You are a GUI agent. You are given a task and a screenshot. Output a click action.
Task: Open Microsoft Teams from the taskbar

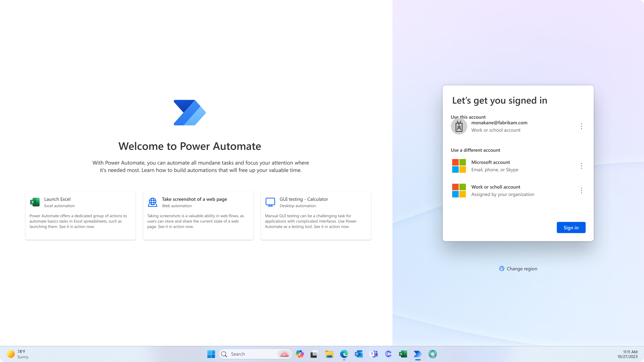(x=374, y=354)
